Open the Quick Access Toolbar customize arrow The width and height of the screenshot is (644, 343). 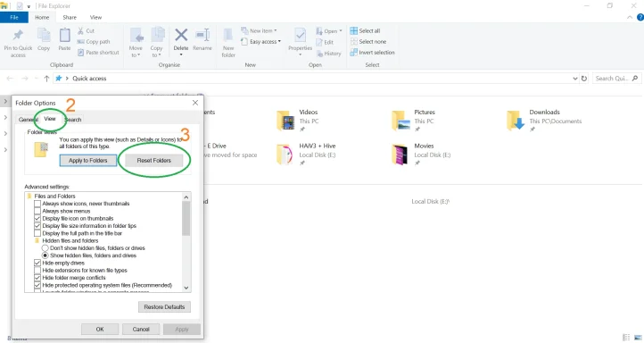29,6
